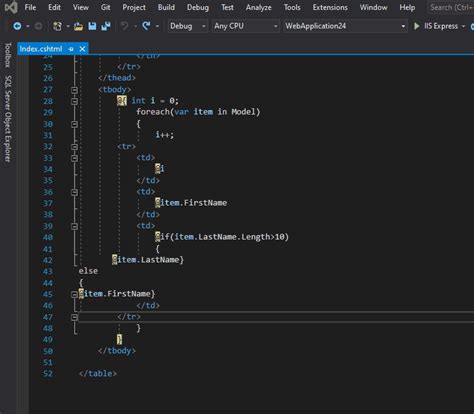The height and width of the screenshot is (414, 474).
Task: Open the Project menu
Action: click(134, 7)
